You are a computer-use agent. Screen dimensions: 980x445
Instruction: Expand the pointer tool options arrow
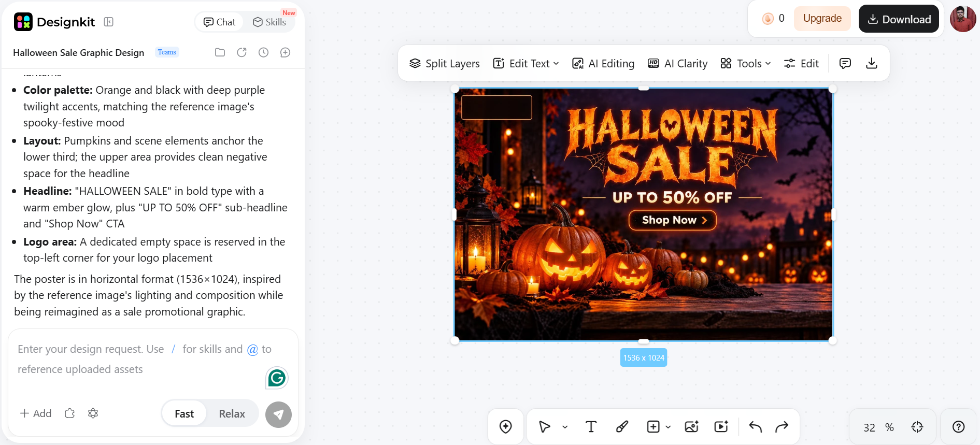(x=565, y=427)
